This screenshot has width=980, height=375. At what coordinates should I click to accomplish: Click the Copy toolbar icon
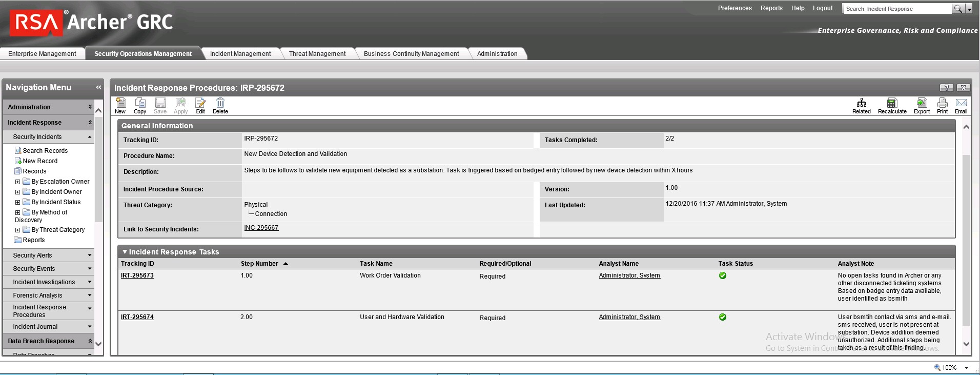pyautogui.click(x=140, y=106)
